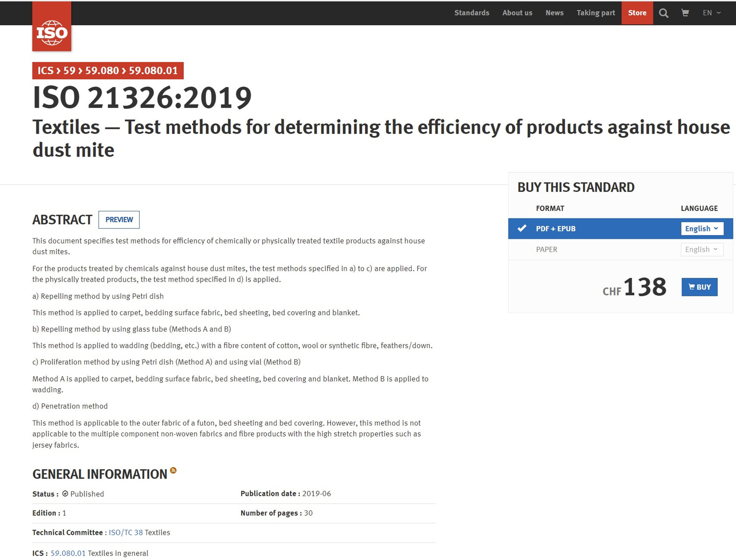The height and width of the screenshot is (560, 736).
Task: Open the EN language selector
Action: (712, 13)
